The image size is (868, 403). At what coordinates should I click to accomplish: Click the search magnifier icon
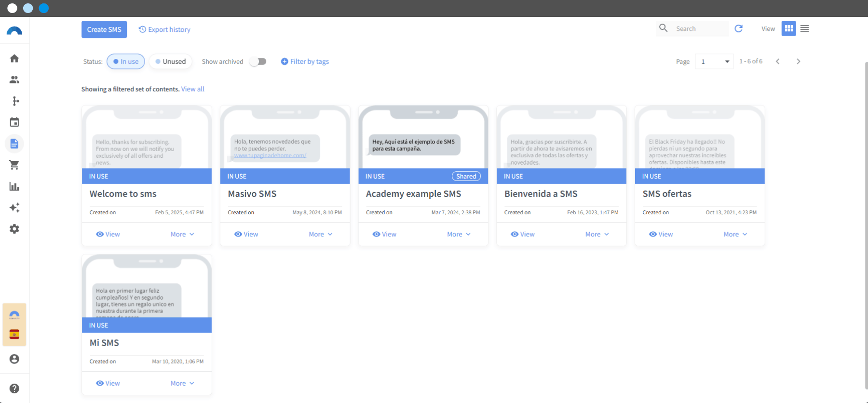click(664, 28)
